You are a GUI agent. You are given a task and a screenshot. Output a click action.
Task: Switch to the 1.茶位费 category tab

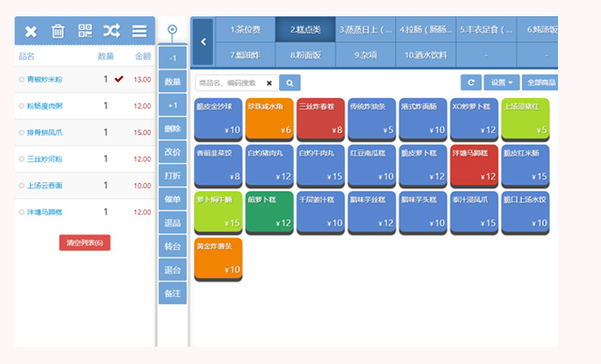click(x=250, y=29)
